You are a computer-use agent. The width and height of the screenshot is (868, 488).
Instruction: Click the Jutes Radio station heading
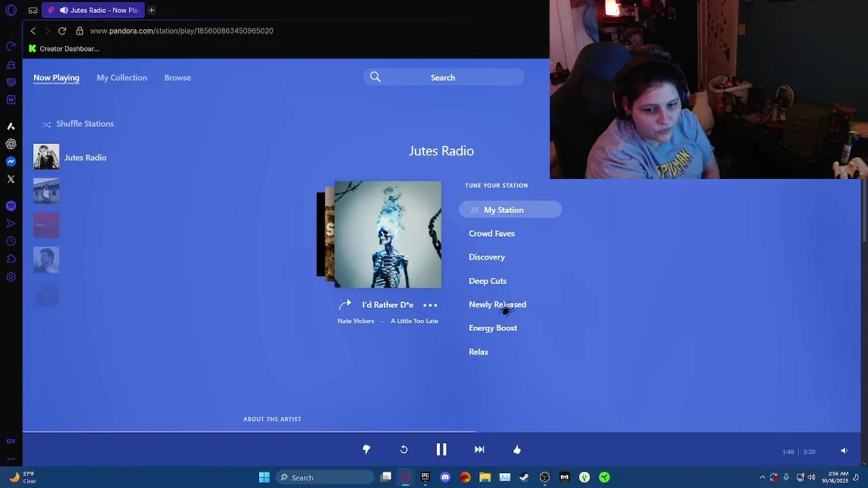coord(441,150)
